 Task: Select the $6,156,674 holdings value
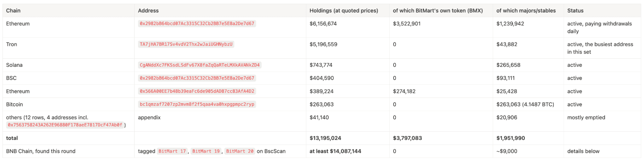(x=323, y=24)
